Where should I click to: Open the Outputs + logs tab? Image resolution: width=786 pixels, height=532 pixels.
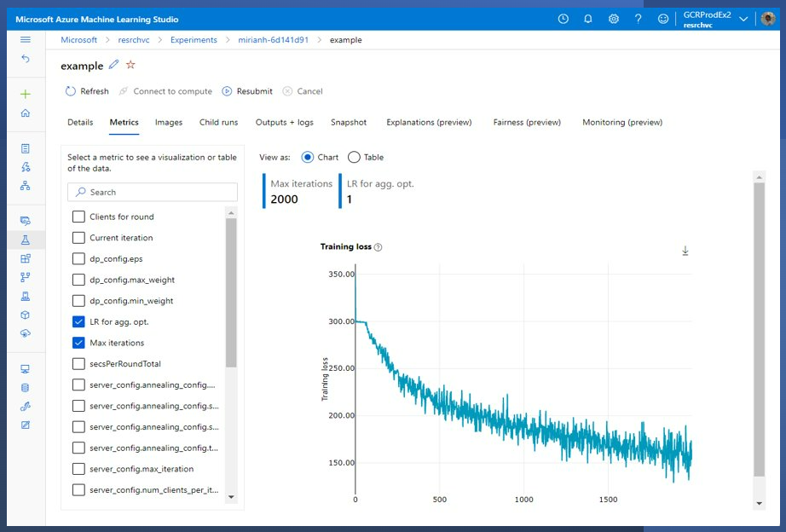click(284, 122)
